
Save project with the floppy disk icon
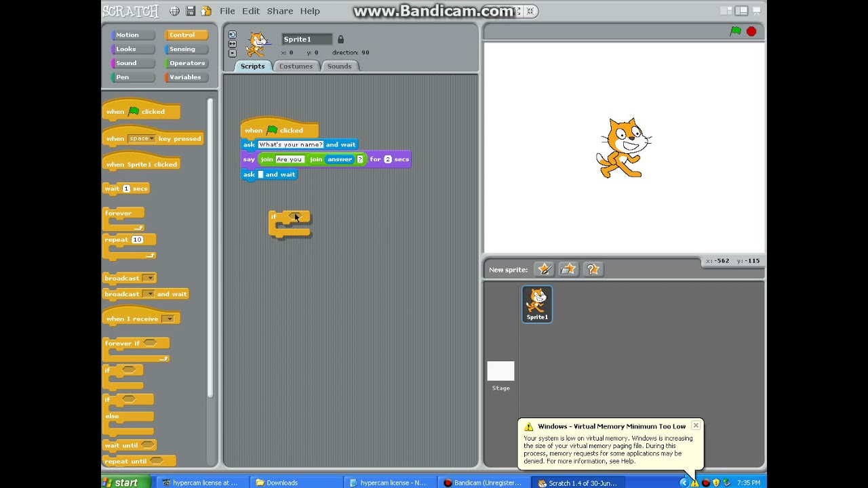[x=191, y=11]
